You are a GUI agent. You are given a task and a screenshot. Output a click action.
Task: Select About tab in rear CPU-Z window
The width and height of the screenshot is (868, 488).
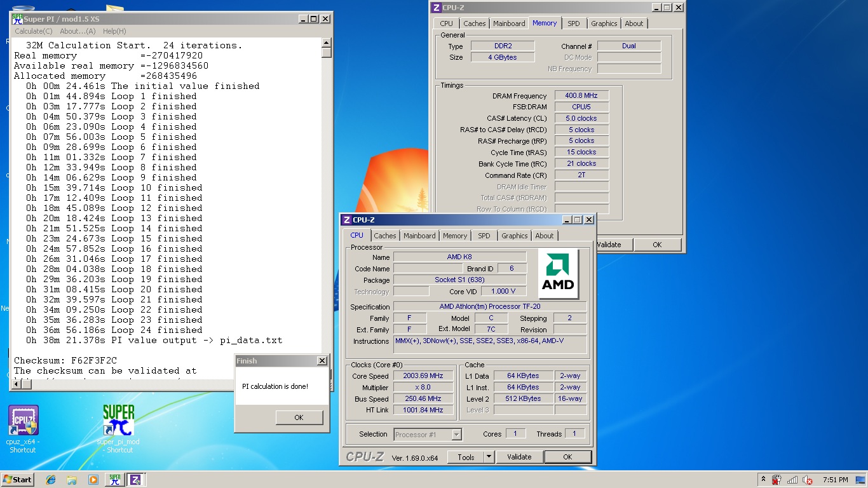click(634, 24)
